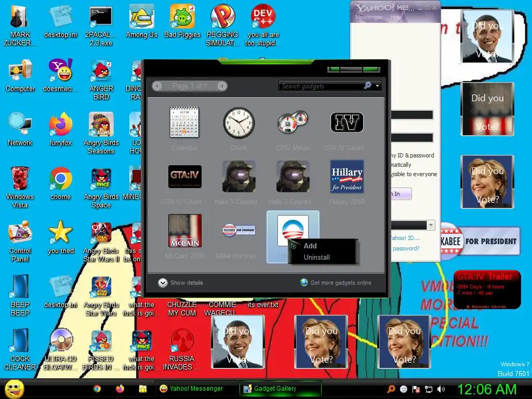The height and width of the screenshot is (399, 532).
Task: Select the 'you tried' star icon
Action: [60, 237]
